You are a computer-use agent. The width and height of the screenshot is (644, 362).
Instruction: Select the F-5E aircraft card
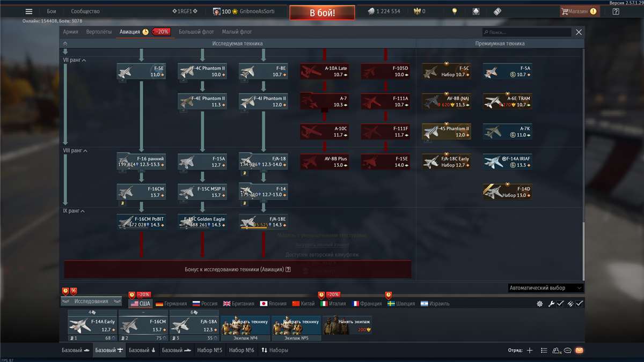(141, 72)
